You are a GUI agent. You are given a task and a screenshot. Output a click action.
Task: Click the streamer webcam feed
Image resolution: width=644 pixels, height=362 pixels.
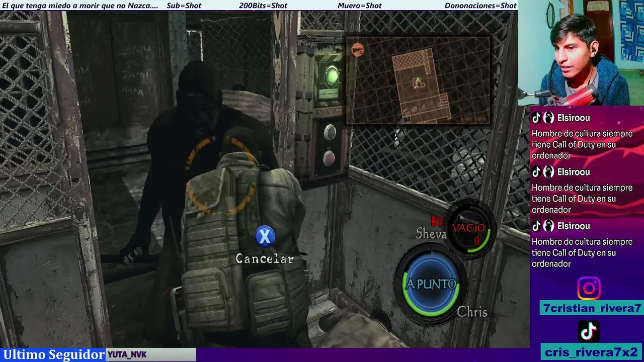(581, 53)
